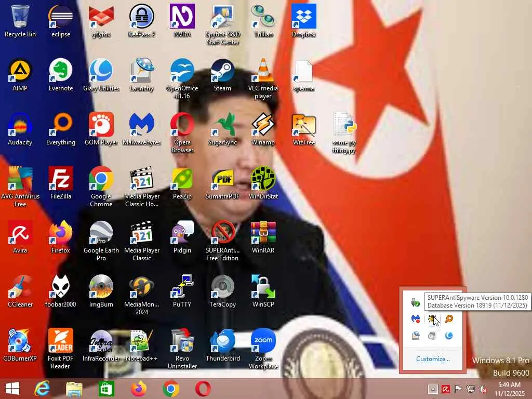This screenshot has height=399, width=532.
Task: Click the muted volume speaker tray icon
Action: 482,389
